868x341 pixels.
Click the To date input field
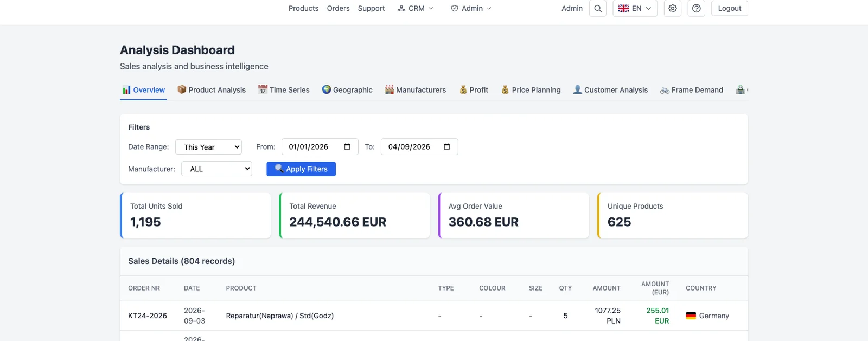click(419, 147)
